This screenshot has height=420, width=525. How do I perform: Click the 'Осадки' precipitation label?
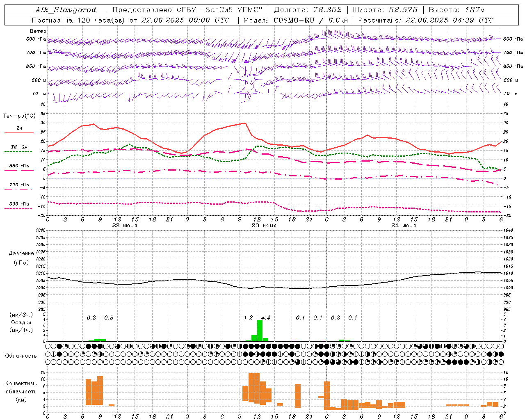[21, 322]
